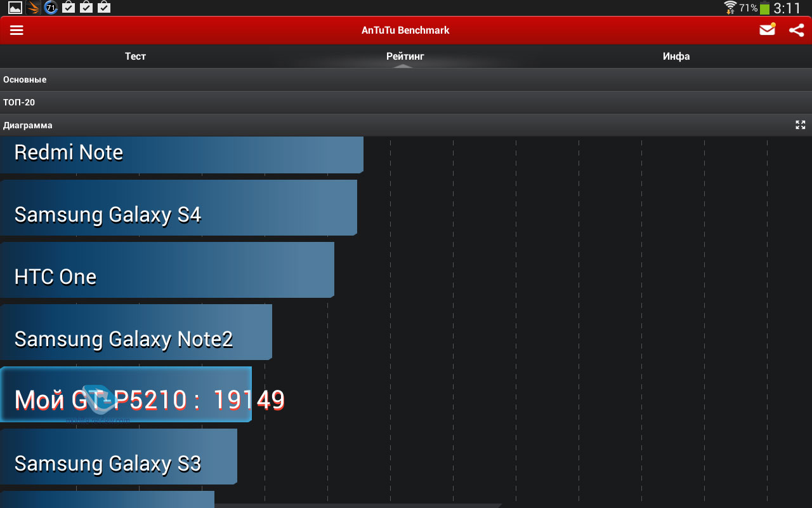Viewport: 812px width, 508px height.
Task: Tap the AnTuTu Benchmark title
Action: (405, 30)
